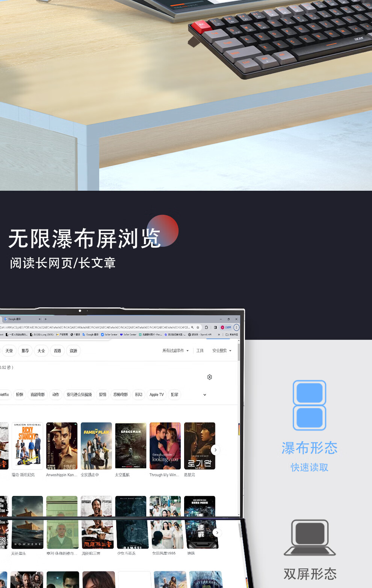Expand genre chips with down chevron
This screenshot has height=588, width=372.
pos(205,395)
